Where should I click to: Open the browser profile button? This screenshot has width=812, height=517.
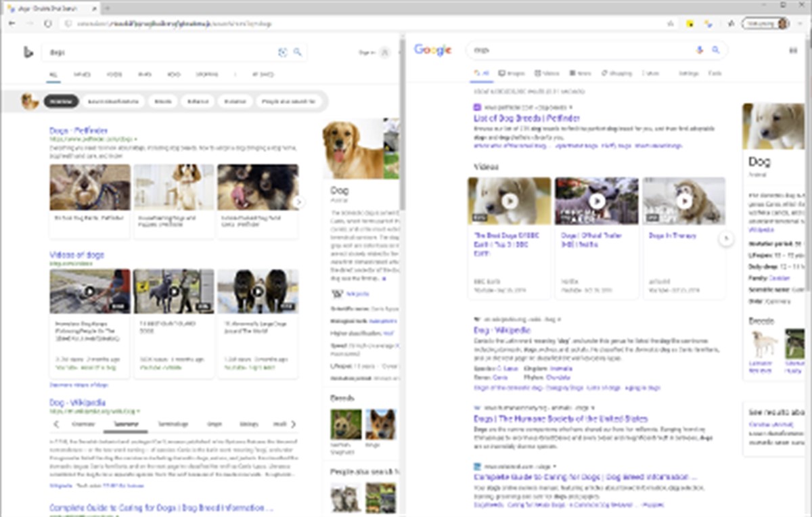tap(766, 23)
